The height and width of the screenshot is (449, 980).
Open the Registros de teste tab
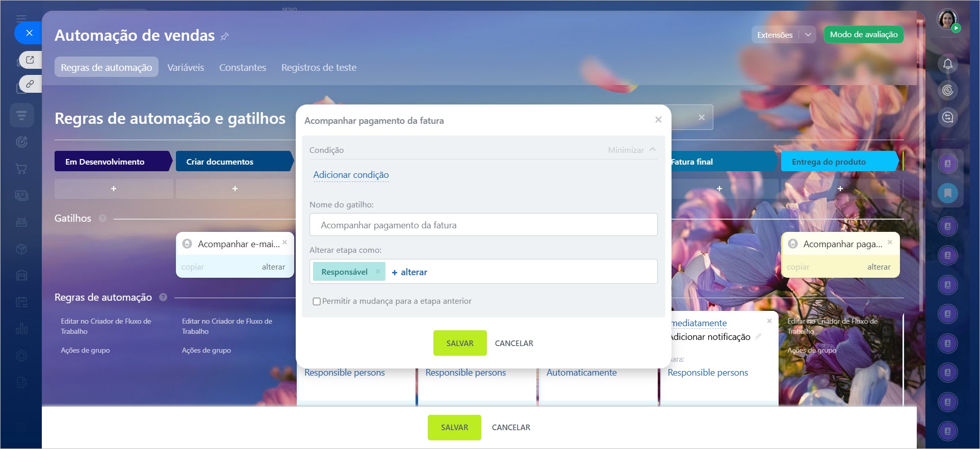319,67
